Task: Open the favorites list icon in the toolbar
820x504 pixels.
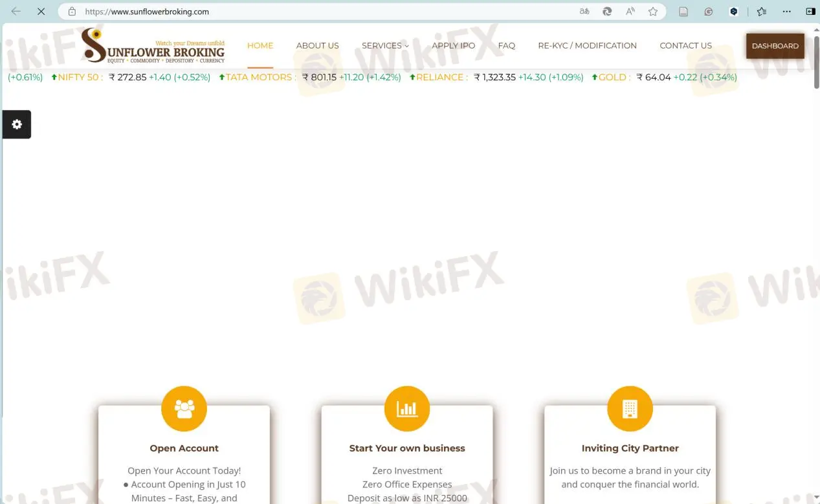Action: [760, 11]
